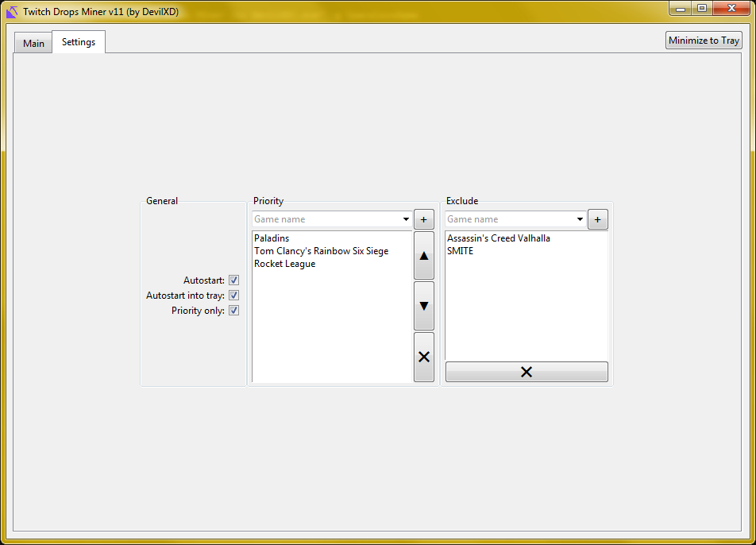Image resolution: width=756 pixels, height=545 pixels.
Task: Click the Minimize to Tray button
Action: [703, 40]
